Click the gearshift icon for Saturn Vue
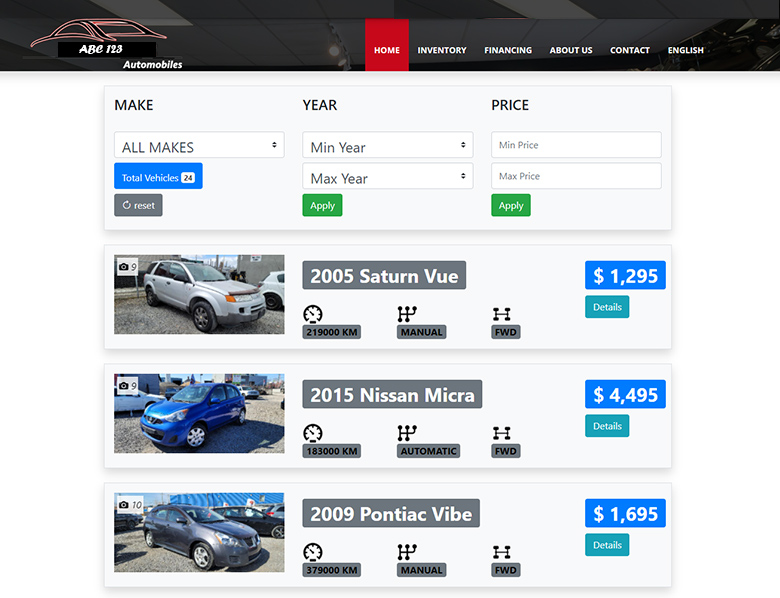This screenshot has width=780, height=598. coord(407,314)
